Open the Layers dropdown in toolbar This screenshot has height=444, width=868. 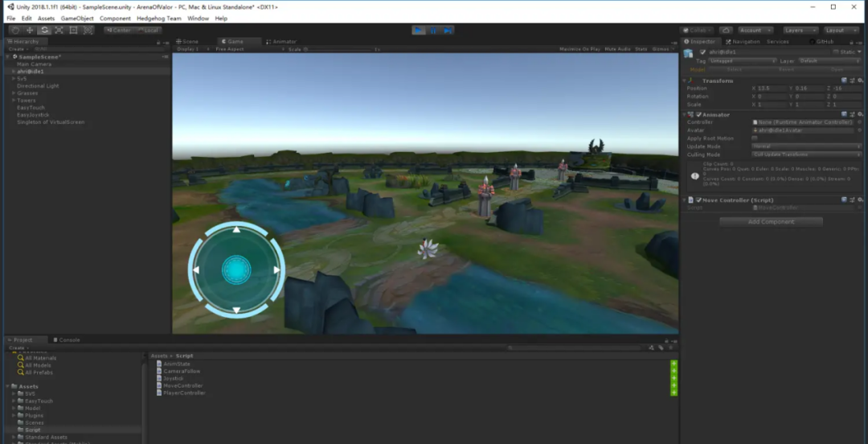click(x=800, y=31)
